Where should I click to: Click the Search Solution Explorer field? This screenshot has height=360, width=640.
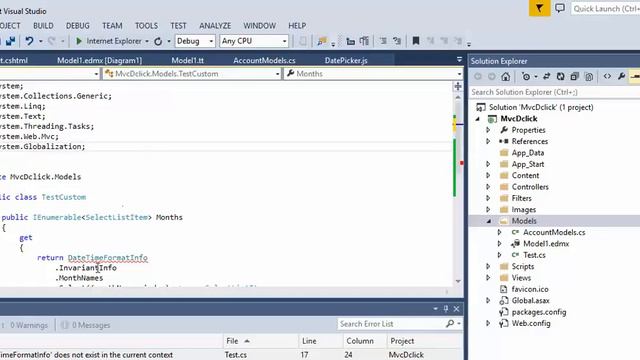pyautogui.click(x=555, y=92)
